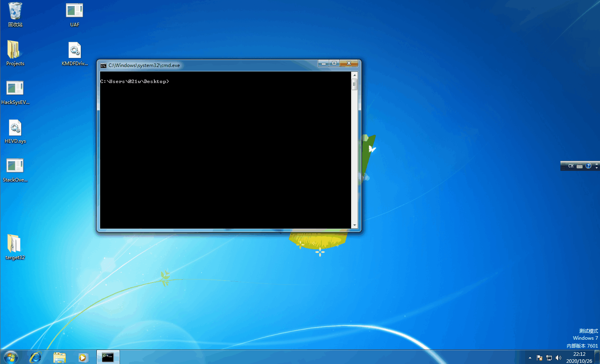Show hidden system tray icons
The image size is (600, 364).
530,358
